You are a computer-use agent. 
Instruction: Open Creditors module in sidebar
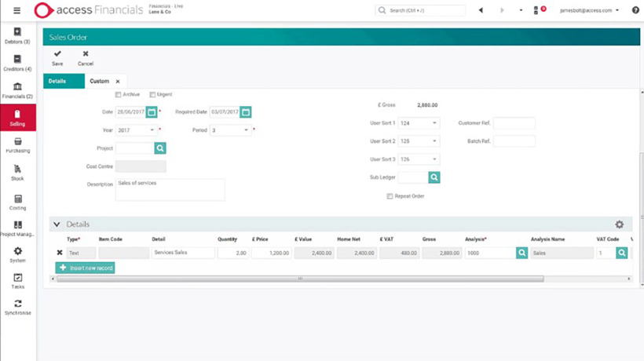17,63
